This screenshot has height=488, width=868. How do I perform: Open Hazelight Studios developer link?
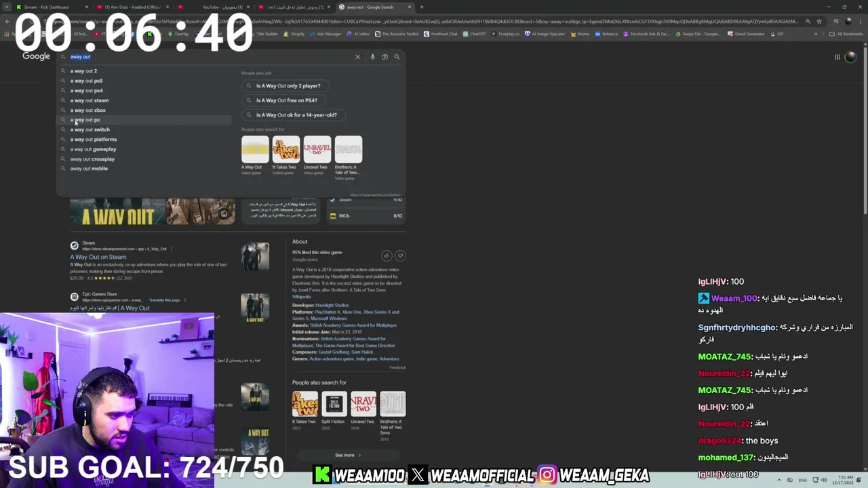pyautogui.click(x=332, y=306)
